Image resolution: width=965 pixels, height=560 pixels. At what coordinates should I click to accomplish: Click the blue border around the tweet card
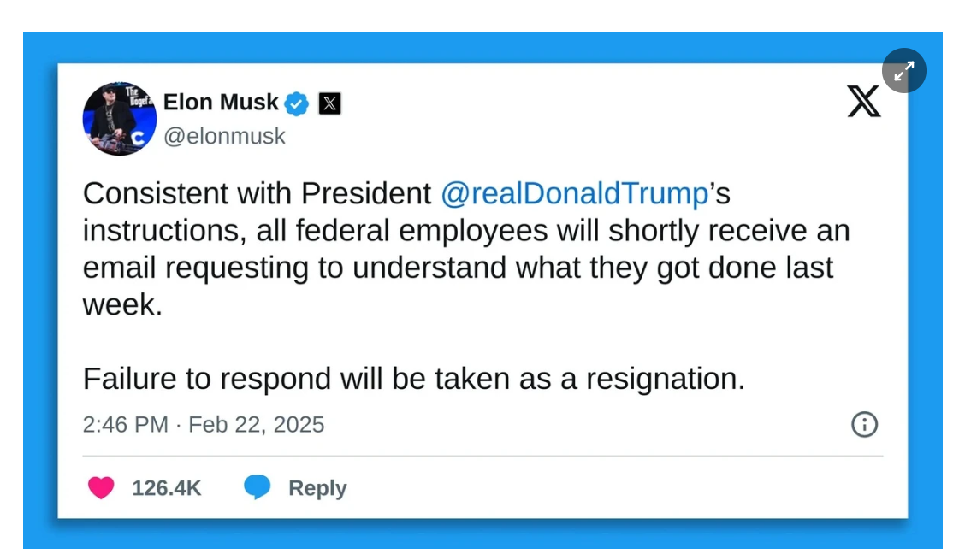tap(39, 291)
